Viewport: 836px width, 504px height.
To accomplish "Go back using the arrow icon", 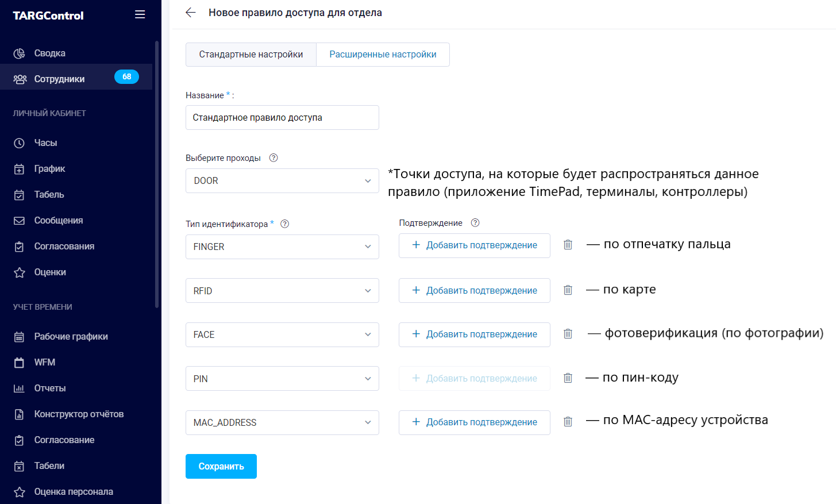I will tap(191, 13).
